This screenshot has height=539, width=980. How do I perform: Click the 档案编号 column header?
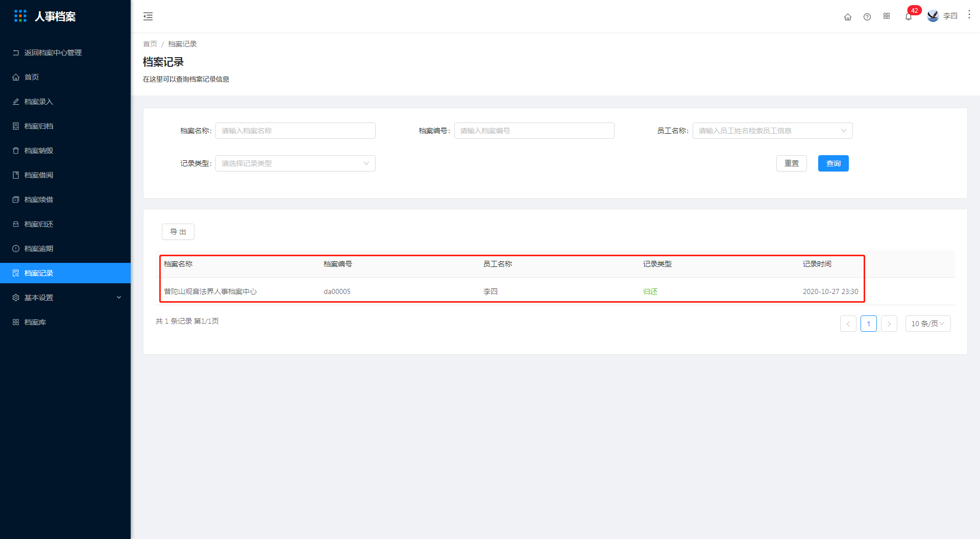coord(338,264)
